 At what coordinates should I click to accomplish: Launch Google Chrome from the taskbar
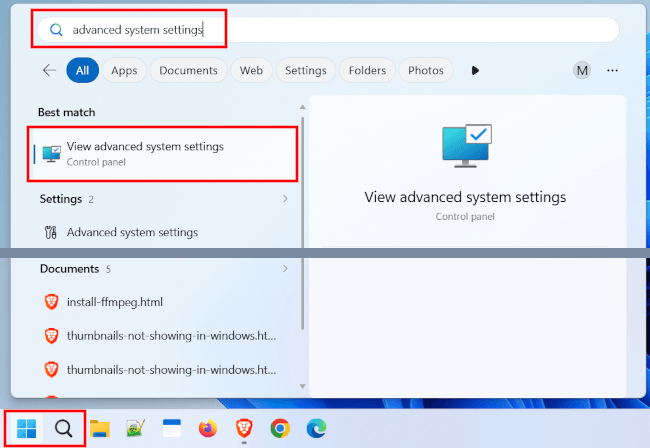[x=280, y=429]
